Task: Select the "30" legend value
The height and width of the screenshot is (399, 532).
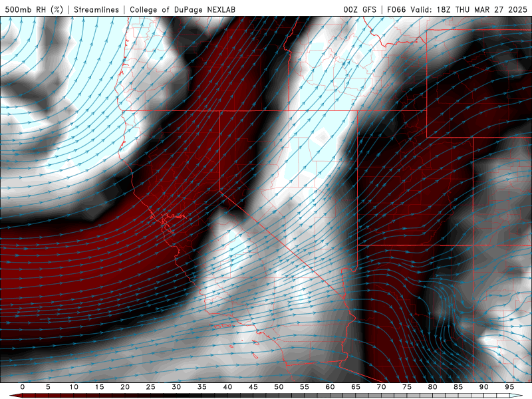Action: click(176, 387)
